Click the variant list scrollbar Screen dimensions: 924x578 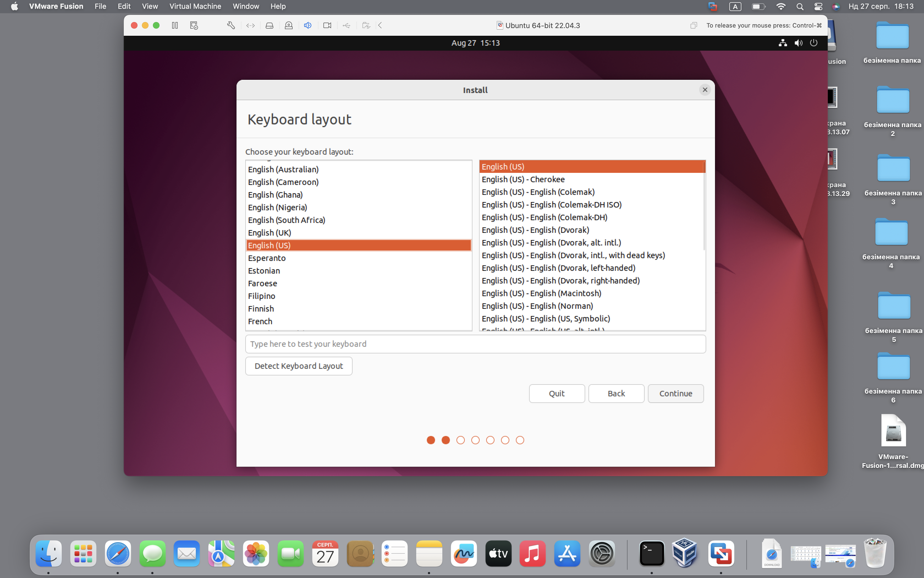pos(704,206)
